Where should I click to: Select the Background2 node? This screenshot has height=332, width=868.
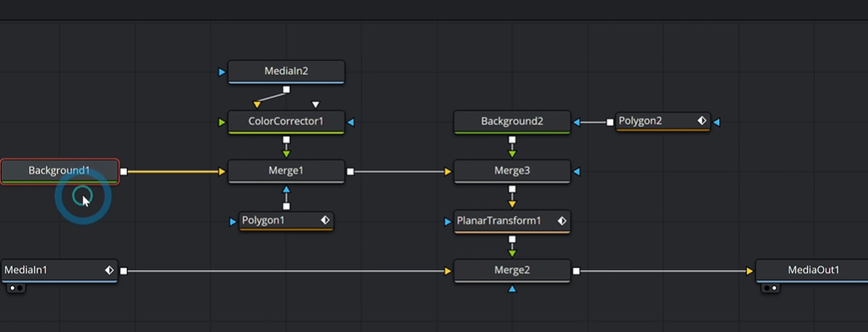(x=512, y=122)
